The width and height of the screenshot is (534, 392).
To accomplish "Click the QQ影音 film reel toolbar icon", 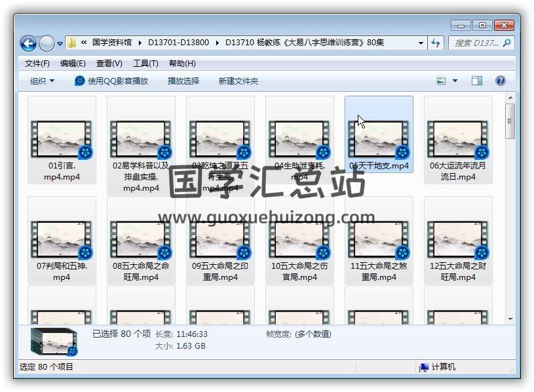I will point(80,81).
